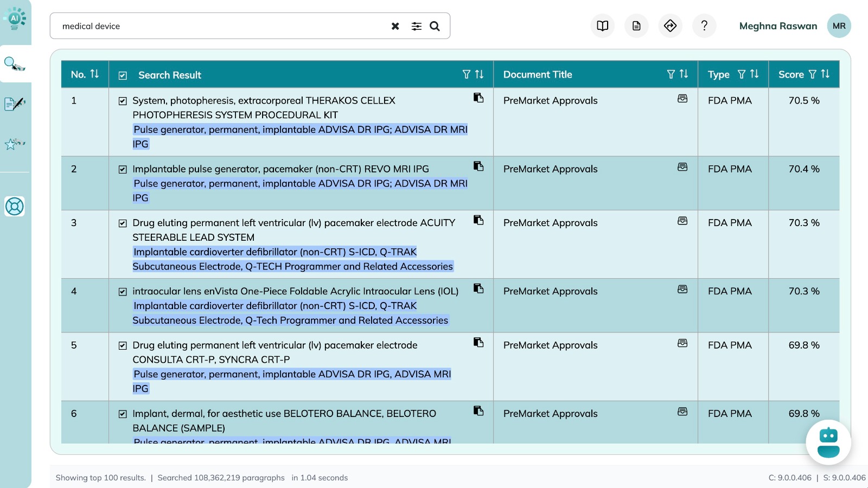Open the chatbot assistant bubble
Screen dimensions: 868x488
coord(828,442)
